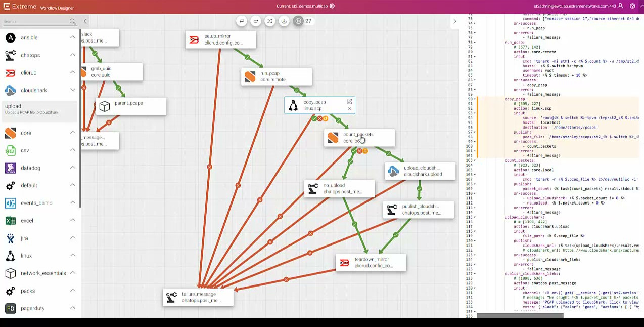Click the network_essentials cube icon
Screen dimensions: 644x327
click(10, 273)
